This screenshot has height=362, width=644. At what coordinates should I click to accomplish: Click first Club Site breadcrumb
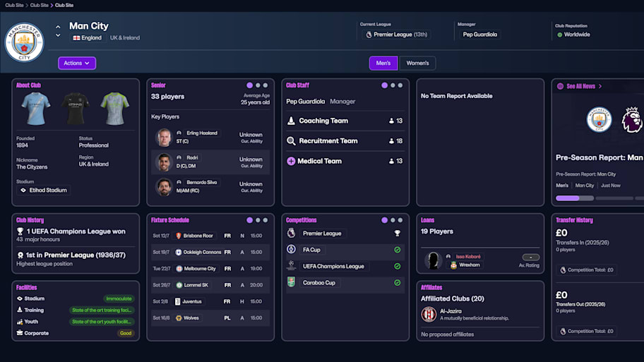coord(14,6)
